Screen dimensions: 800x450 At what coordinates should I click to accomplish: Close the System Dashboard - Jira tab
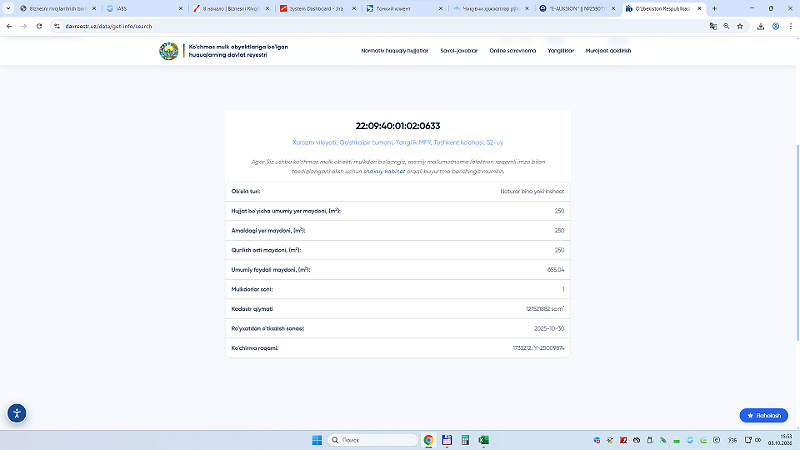click(354, 9)
